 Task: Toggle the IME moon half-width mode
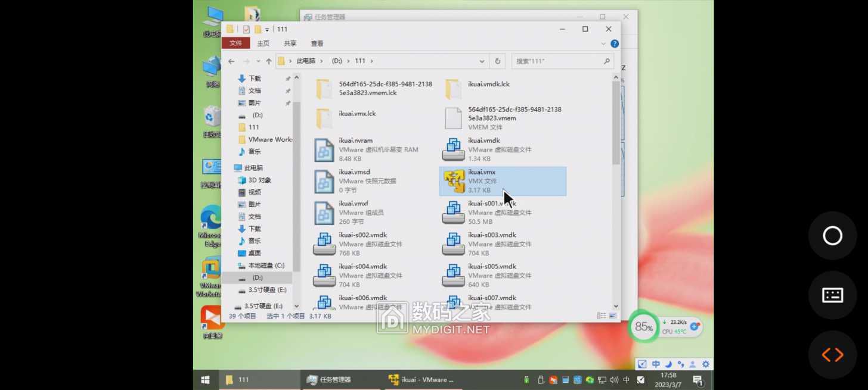[x=668, y=364]
